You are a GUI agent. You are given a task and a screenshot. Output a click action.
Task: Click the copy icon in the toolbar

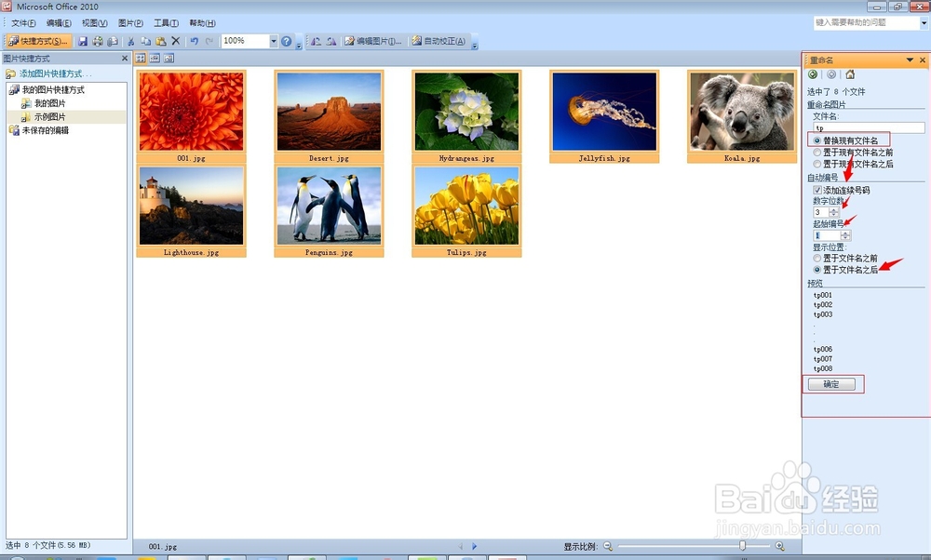[145, 41]
